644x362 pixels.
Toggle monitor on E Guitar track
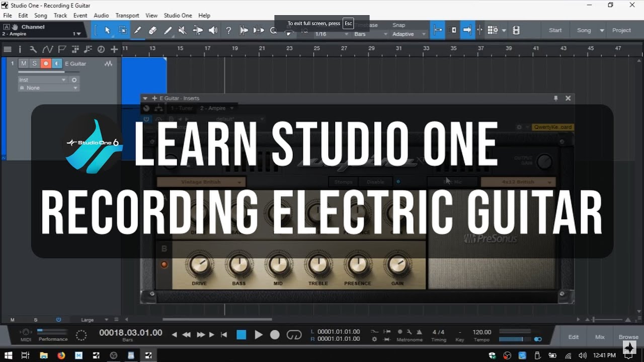click(57, 63)
